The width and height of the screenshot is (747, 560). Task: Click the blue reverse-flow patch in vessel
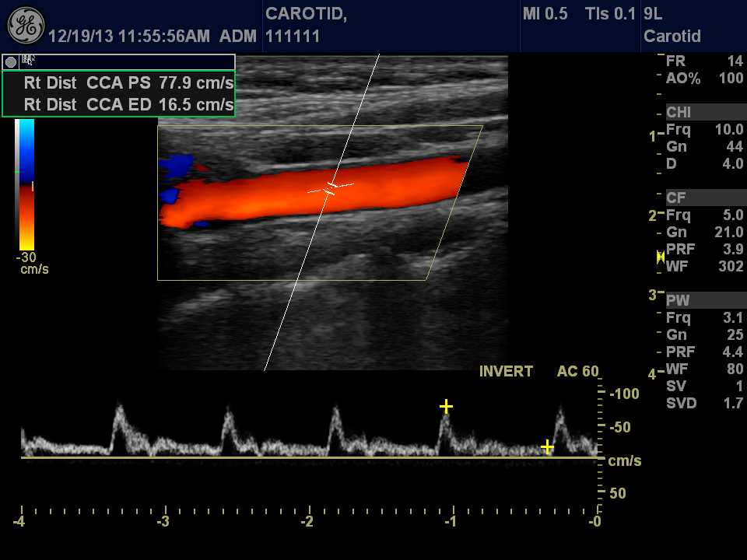pos(175,164)
